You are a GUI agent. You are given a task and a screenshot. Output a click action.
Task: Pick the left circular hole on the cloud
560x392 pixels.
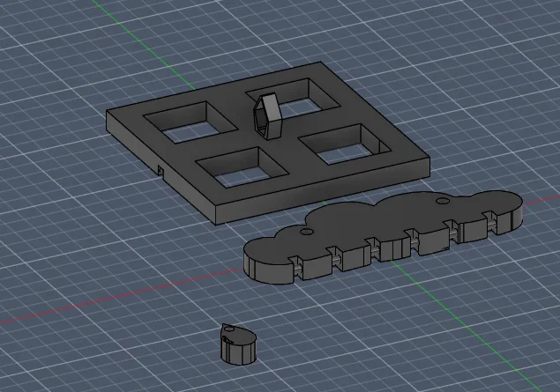coord(306,232)
